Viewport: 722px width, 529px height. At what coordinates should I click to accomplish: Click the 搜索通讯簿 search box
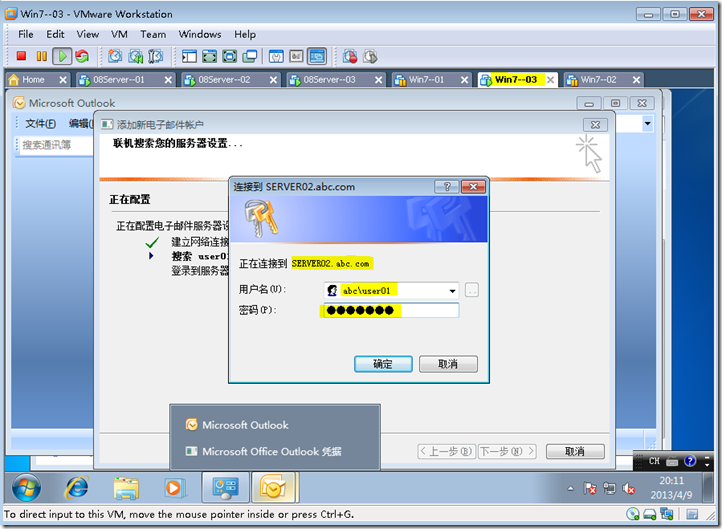(54, 145)
